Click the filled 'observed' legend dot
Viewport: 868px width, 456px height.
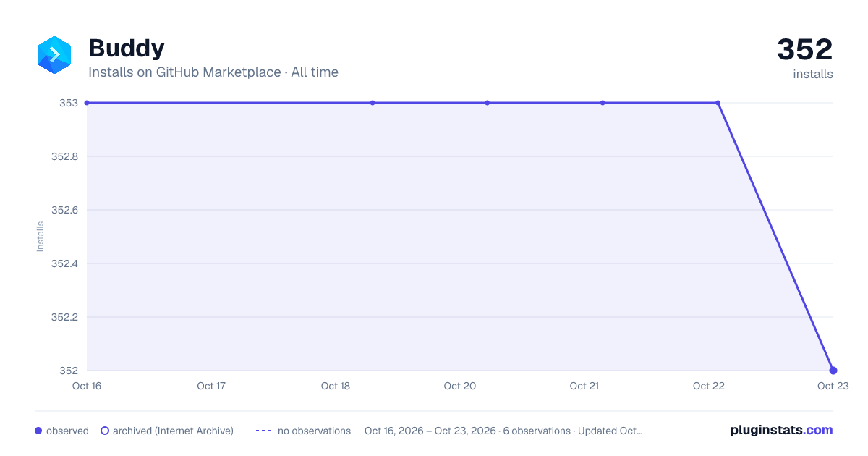38,431
